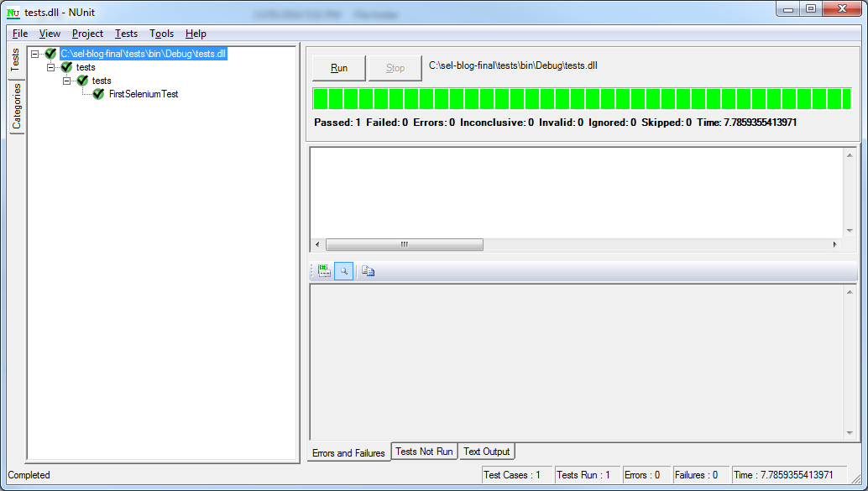
Task: Switch to the vertical Tests side tab
Action: click(15, 60)
